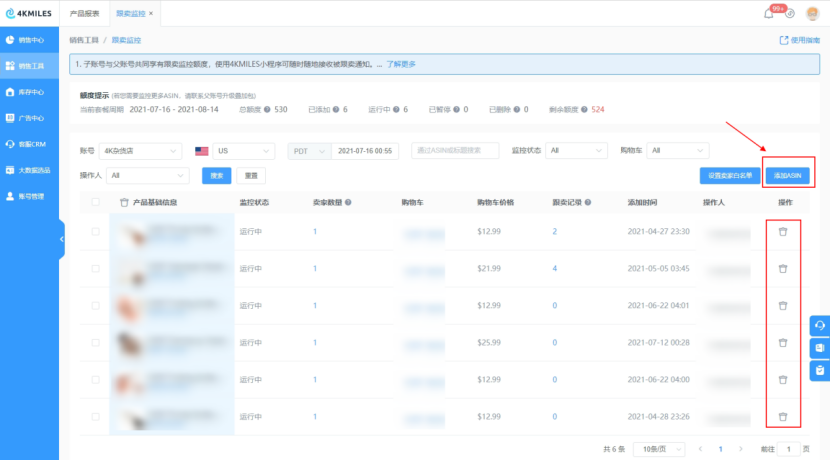The height and width of the screenshot is (461, 830).
Task: Open the 监控状态 dropdown
Action: click(x=576, y=151)
